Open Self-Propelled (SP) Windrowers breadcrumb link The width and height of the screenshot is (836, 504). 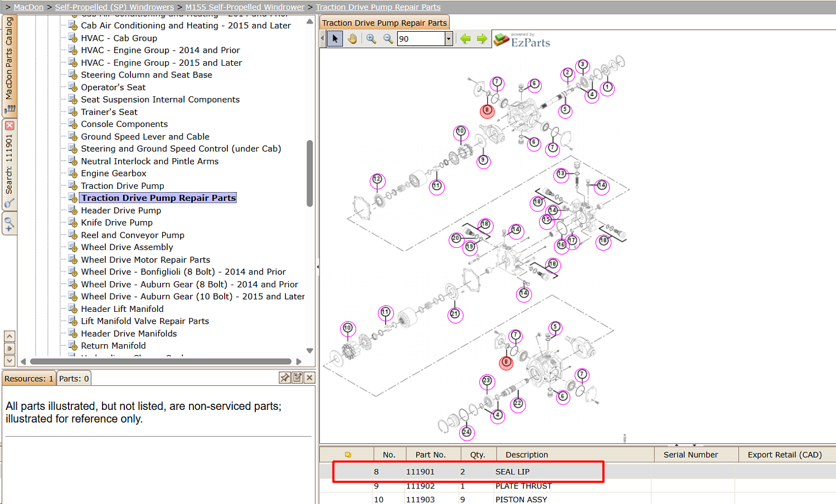114,7
